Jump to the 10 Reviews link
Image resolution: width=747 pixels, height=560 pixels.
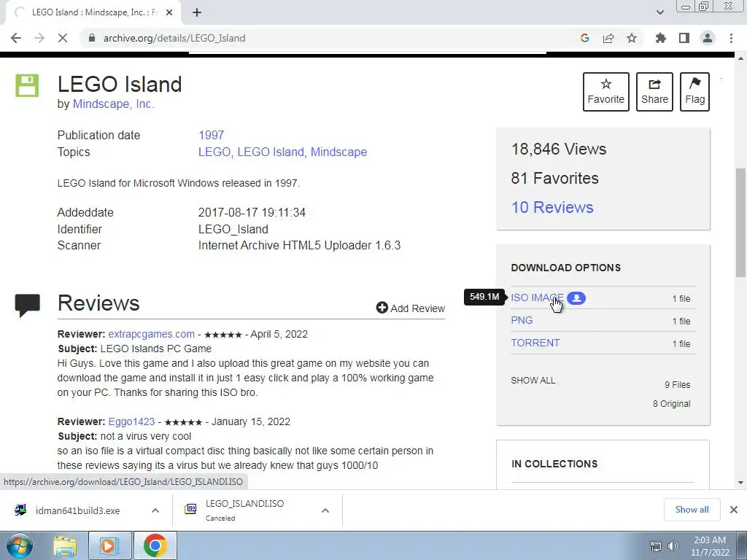coord(552,207)
